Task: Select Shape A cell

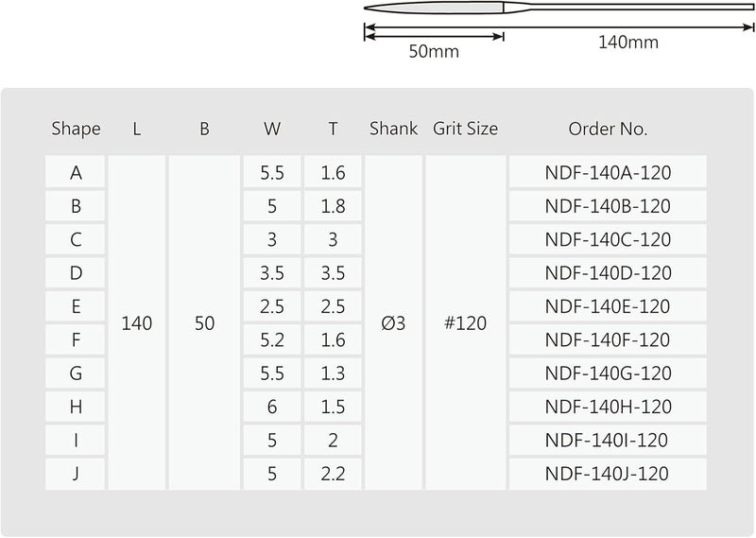Action: point(76,172)
